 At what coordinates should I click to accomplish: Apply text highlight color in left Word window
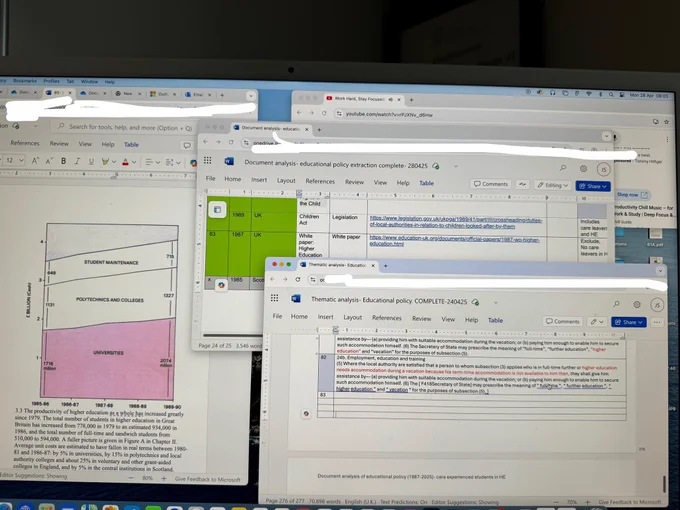pos(105,162)
